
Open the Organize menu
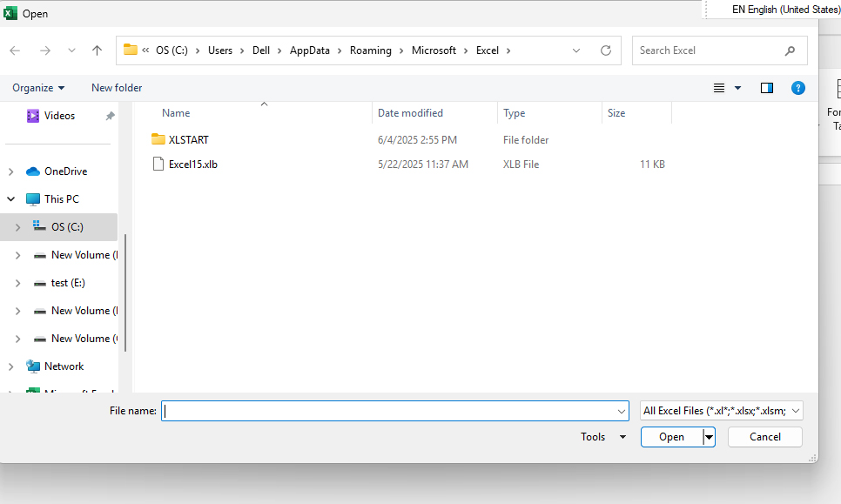(x=38, y=88)
